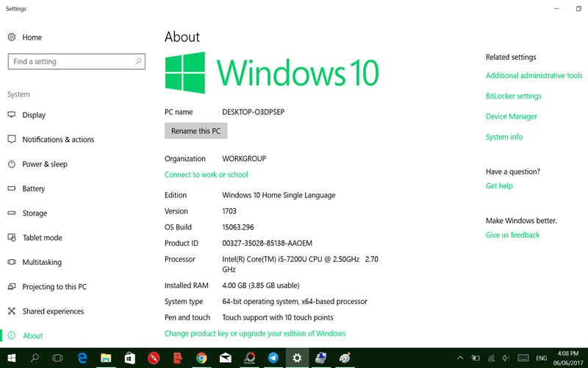Open the computer system app on taskbar
588x368 pixels.
click(x=321, y=358)
